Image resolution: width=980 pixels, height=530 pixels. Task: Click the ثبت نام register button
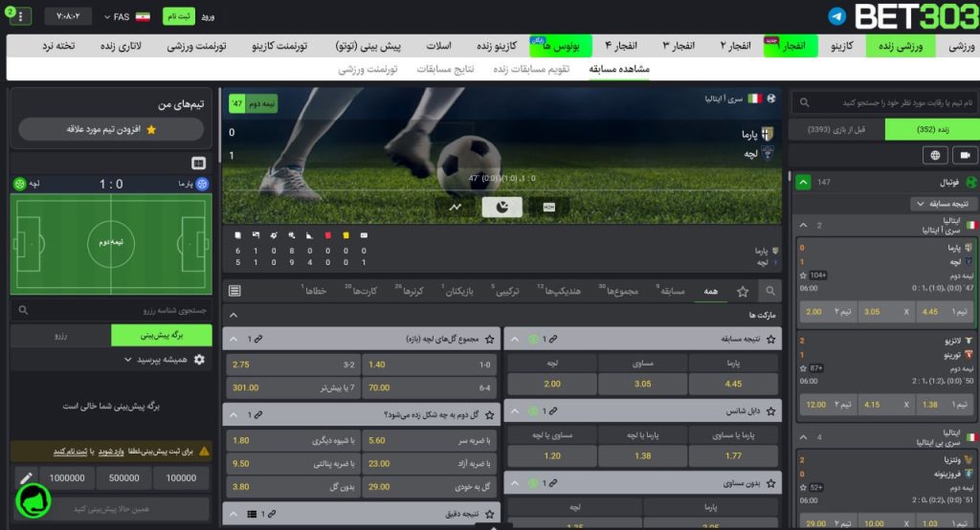pyautogui.click(x=179, y=16)
